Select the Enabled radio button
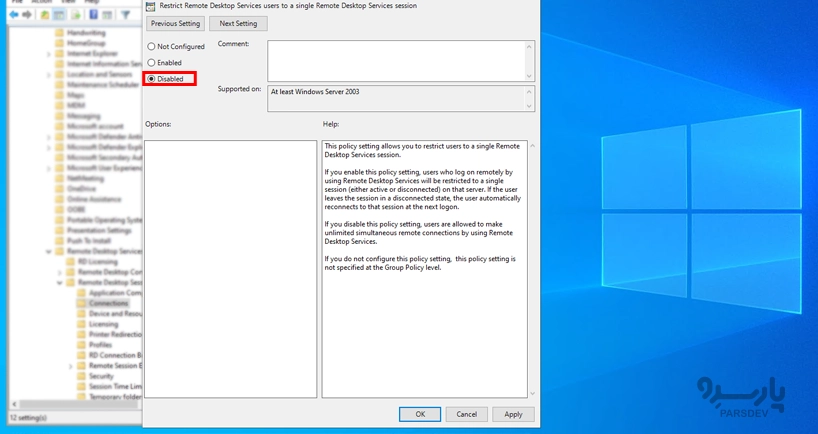 pos(152,63)
